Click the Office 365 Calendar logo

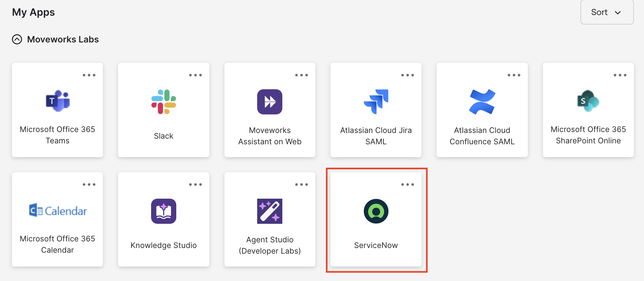coord(58,211)
